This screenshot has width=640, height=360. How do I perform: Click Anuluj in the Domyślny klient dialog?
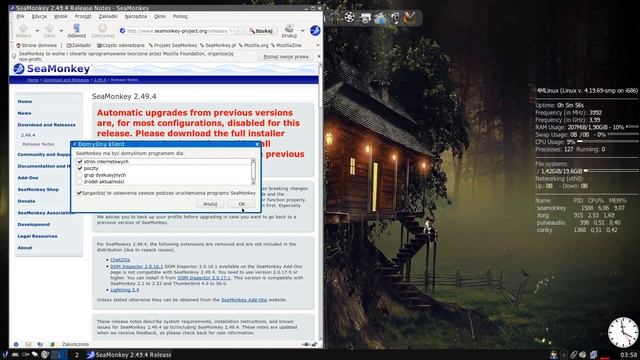[210, 204]
